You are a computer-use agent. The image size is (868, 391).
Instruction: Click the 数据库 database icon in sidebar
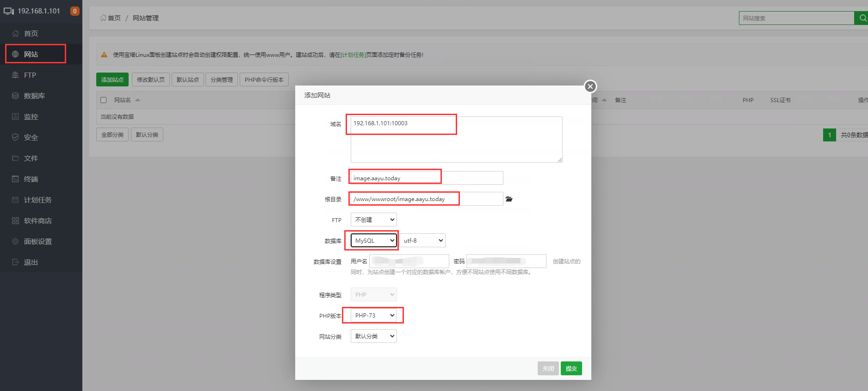[x=15, y=96]
